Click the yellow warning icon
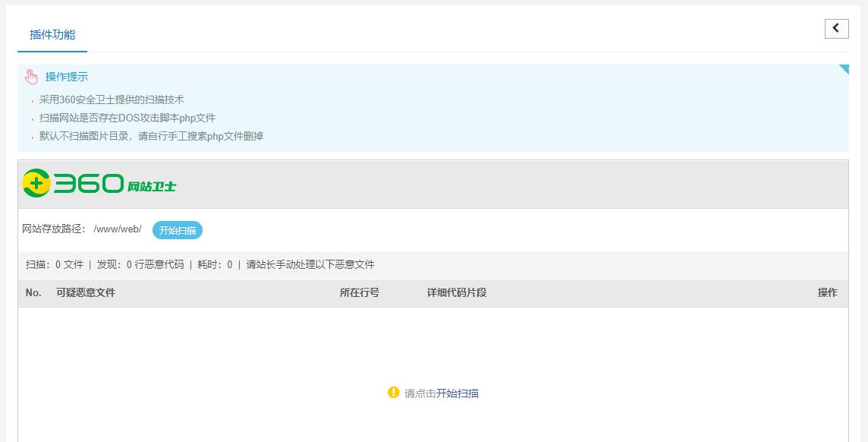The height and width of the screenshot is (442, 868). [x=393, y=393]
